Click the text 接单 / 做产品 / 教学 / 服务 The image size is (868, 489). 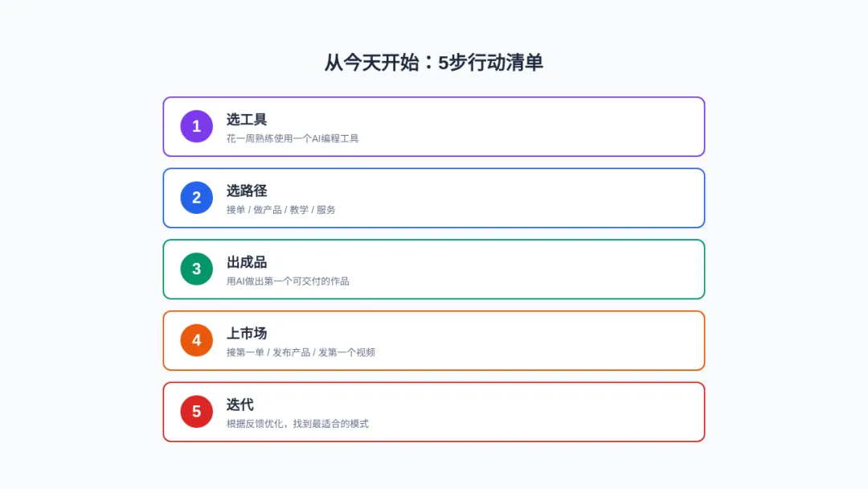coord(280,210)
